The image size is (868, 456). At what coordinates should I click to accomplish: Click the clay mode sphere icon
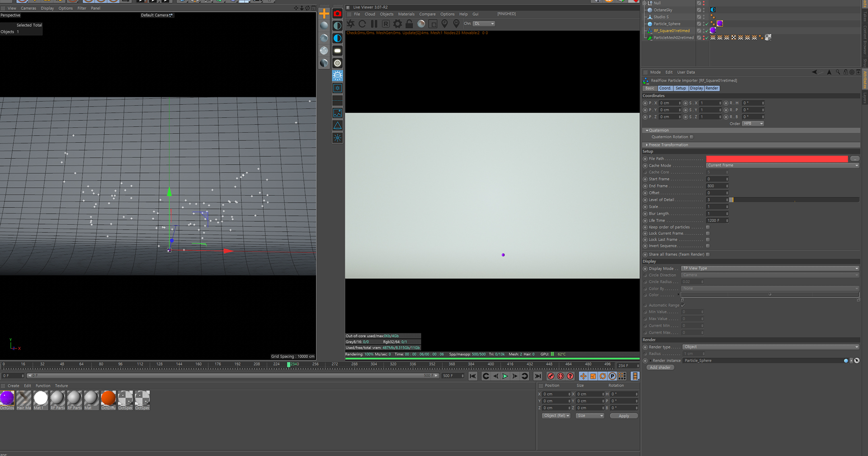(x=421, y=24)
